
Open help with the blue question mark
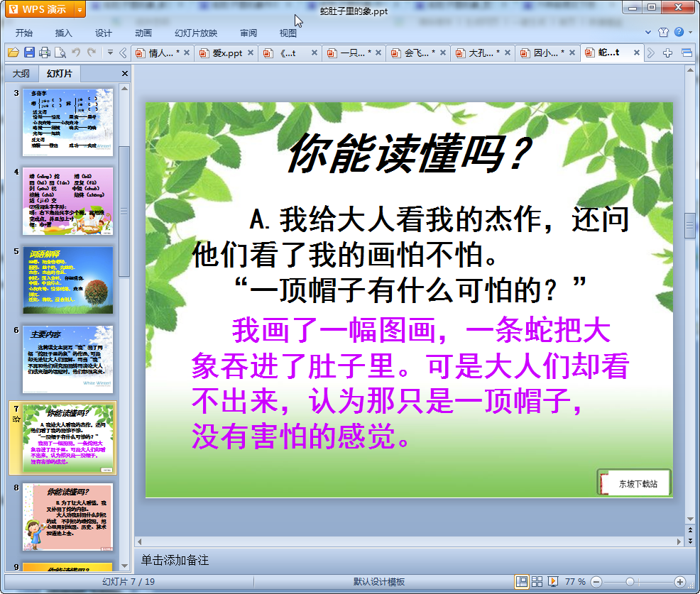(x=679, y=32)
